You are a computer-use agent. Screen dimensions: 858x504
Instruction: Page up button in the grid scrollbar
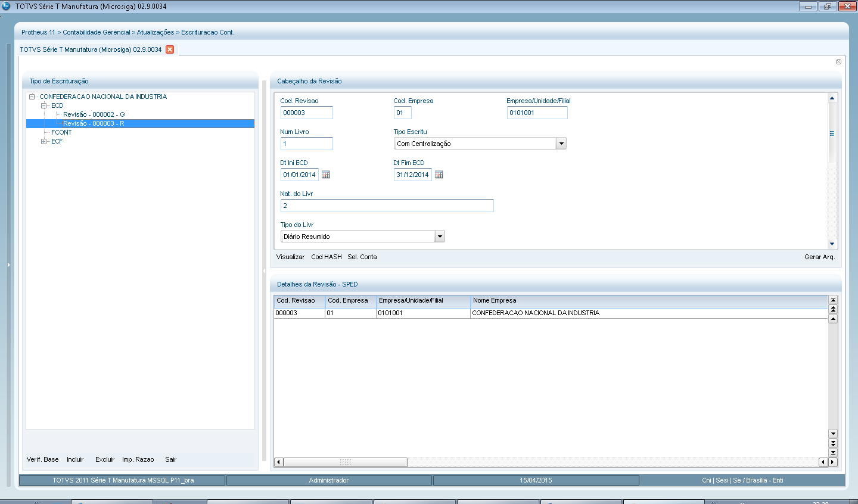pyautogui.click(x=834, y=309)
